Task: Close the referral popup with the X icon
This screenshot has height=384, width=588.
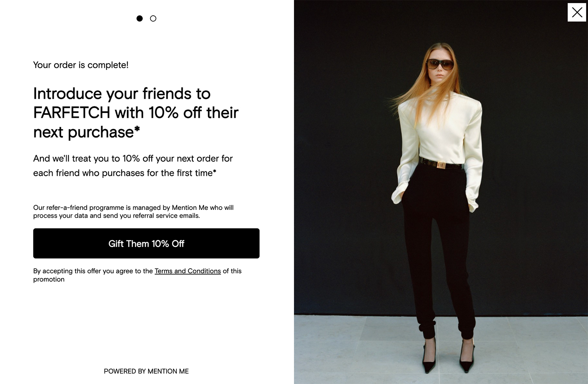Action: tap(577, 12)
